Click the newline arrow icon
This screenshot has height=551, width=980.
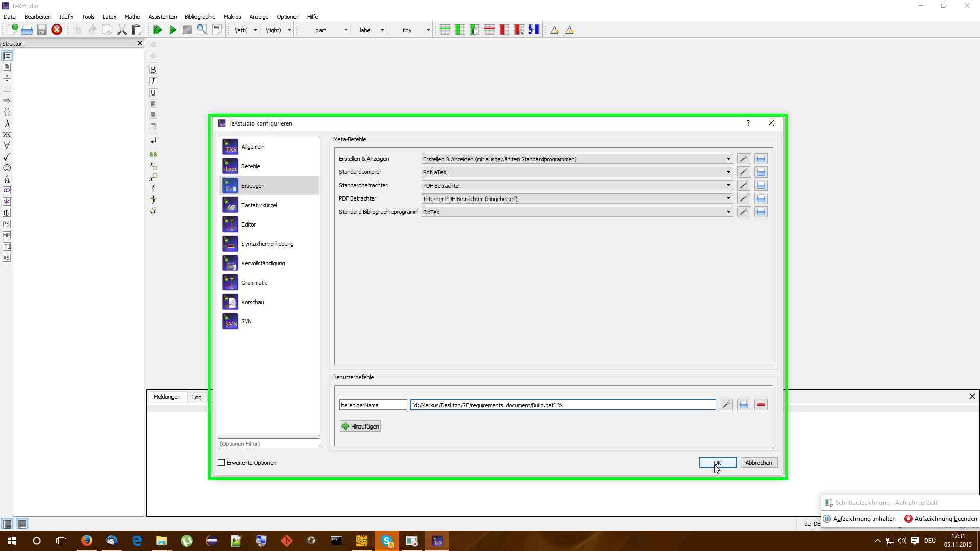tap(153, 140)
